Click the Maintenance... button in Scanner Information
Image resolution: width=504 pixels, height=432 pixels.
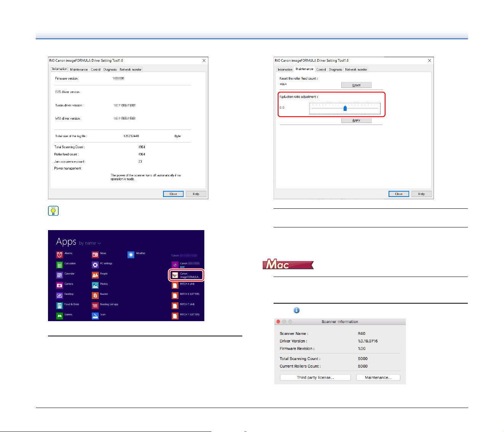378,378
